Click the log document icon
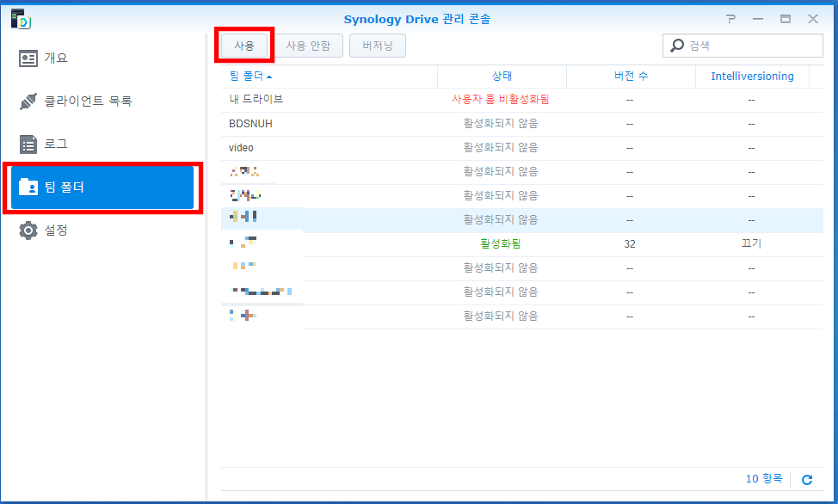Screen dimensions: 838x504 pos(28,144)
